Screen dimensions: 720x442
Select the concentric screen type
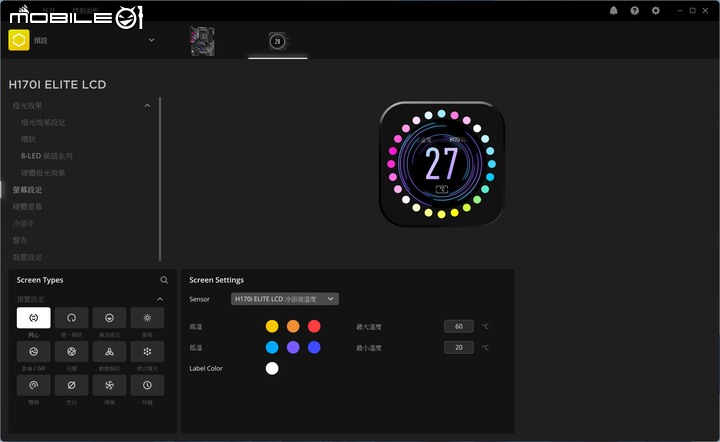(x=34, y=318)
